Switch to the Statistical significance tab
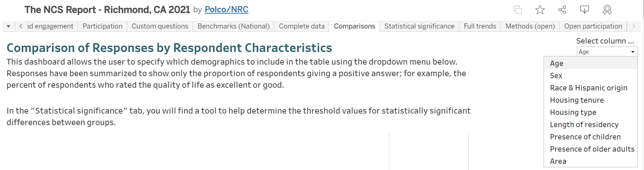Viewport: 644px width, 170px height. click(419, 26)
